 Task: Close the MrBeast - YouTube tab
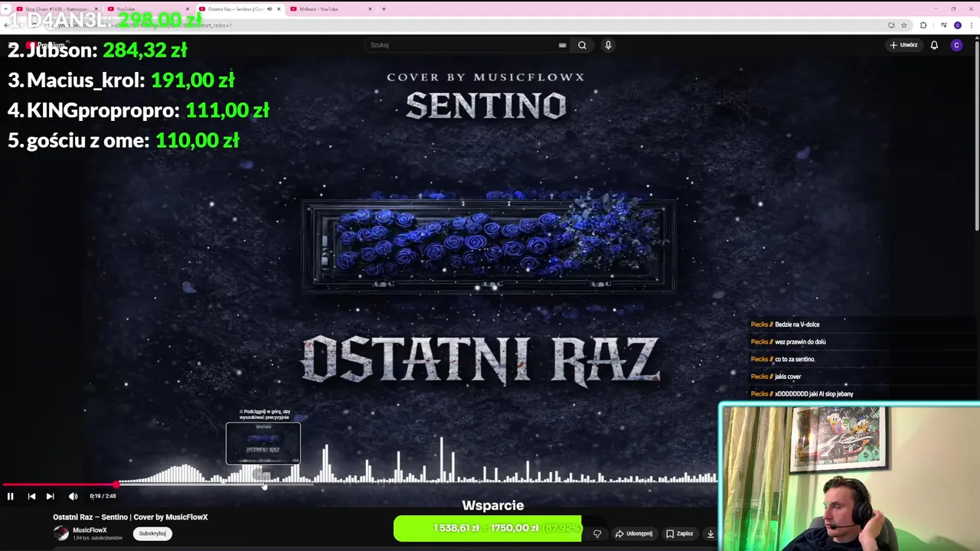pyautogui.click(x=371, y=9)
